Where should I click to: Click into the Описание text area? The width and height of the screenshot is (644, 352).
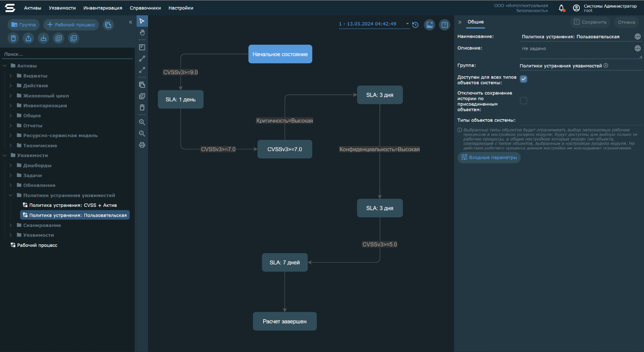(577, 52)
